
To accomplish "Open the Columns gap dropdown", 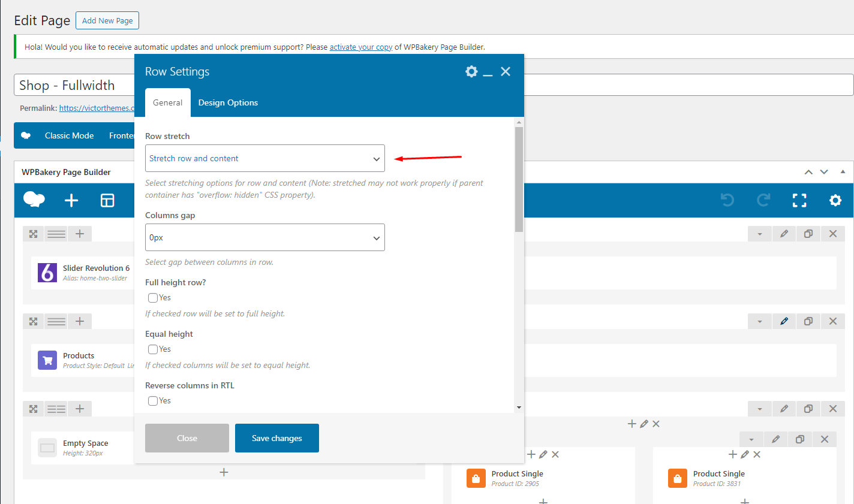I will pos(265,237).
